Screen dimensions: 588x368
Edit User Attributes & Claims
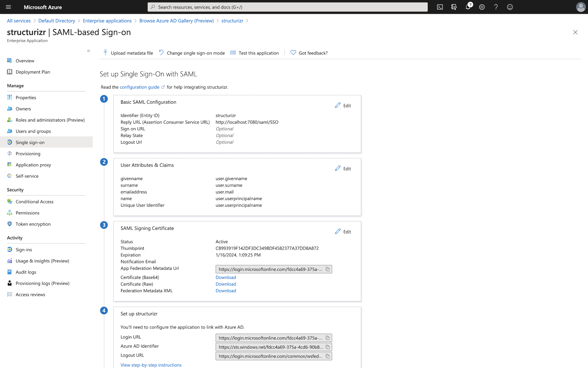(343, 168)
